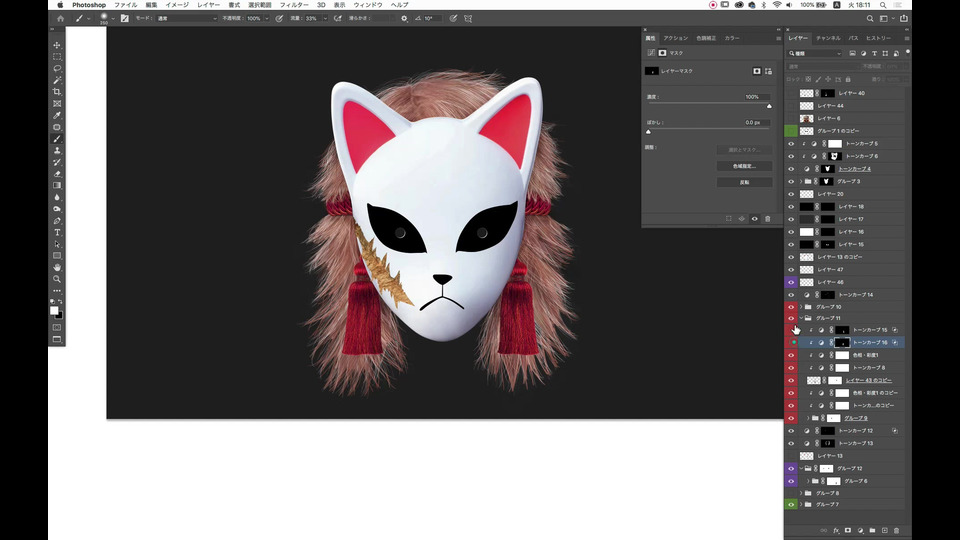Select the Eyedropper tool

point(57,115)
